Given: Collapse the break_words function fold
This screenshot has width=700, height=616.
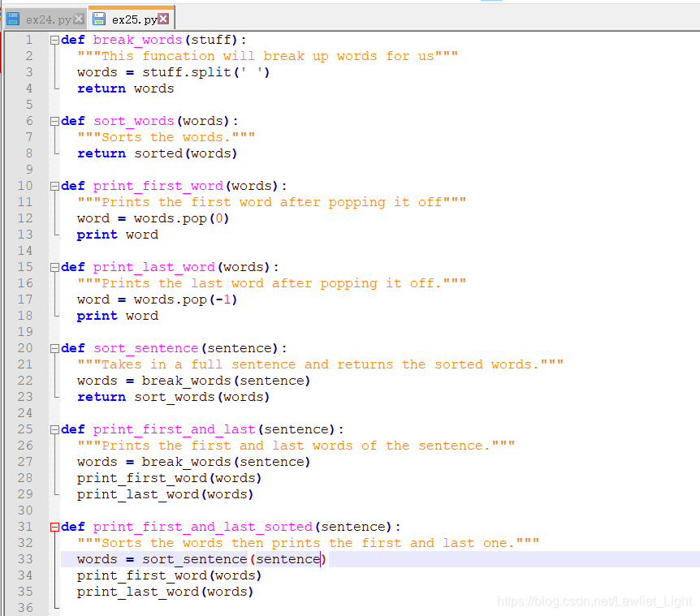Looking at the screenshot, I should click(x=54, y=40).
